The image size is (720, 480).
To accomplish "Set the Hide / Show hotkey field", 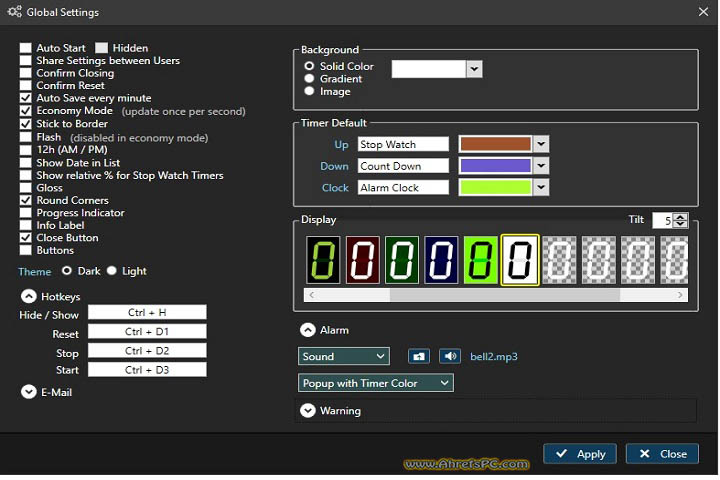I will click(x=147, y=312).
